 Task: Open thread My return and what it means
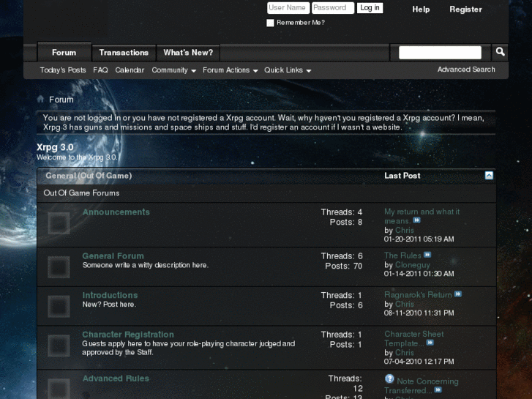pyautogui.click(x=422, y=216)
